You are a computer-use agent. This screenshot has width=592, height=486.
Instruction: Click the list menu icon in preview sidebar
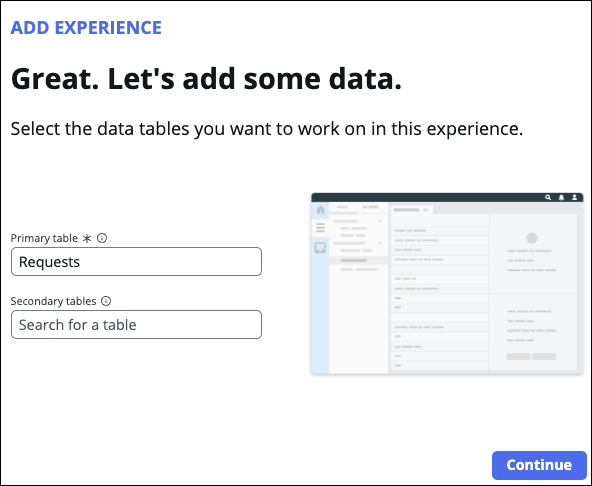tap(321, 227)
